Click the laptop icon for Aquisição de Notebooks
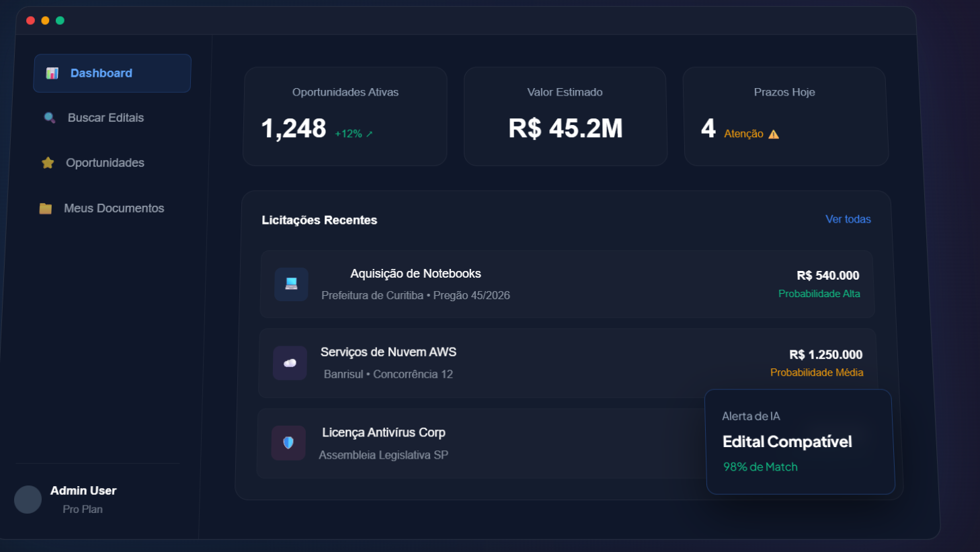The height and width of the screenshot is (552, 980). (290, 284)
